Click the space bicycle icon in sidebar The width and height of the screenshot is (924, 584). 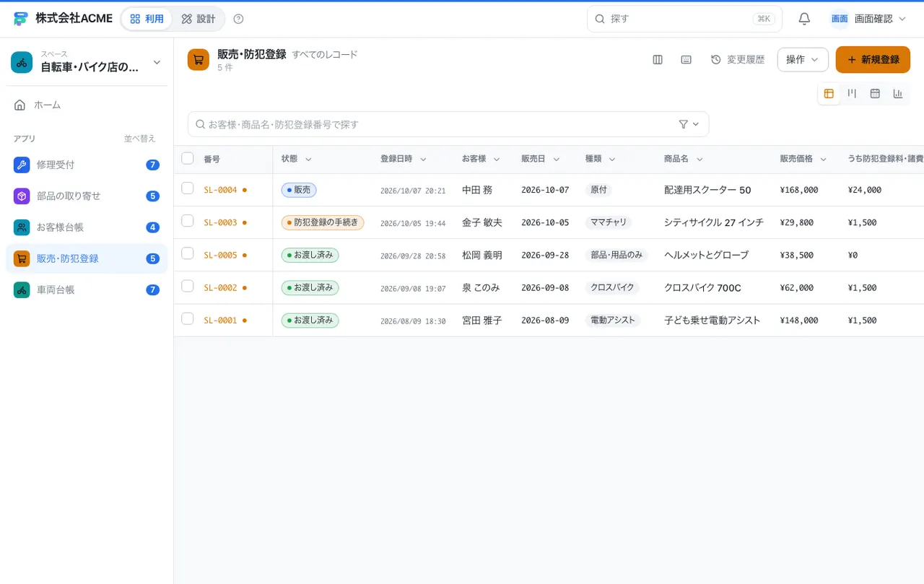[22, 62]
